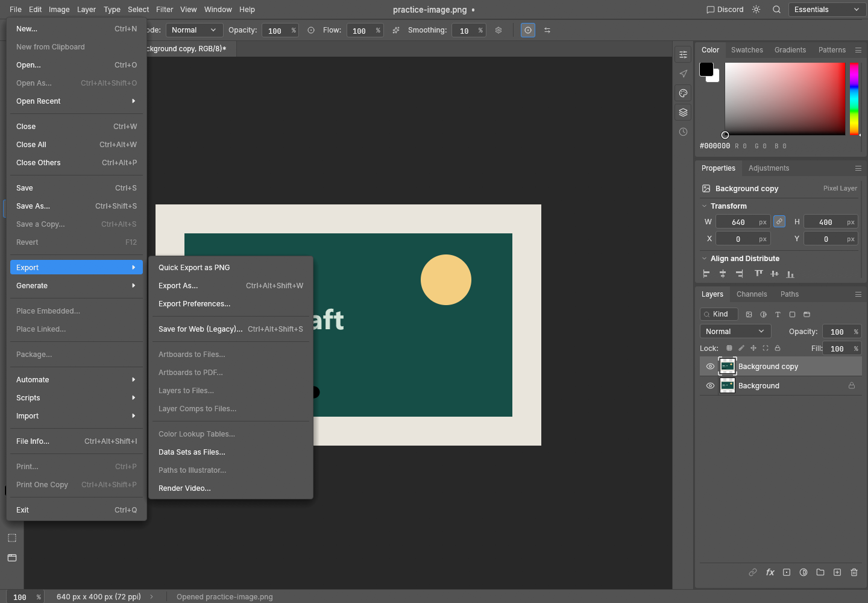Screen dimensions: 868x603
Task: Toggle the width-height constrain link
Action: [779, 222]
